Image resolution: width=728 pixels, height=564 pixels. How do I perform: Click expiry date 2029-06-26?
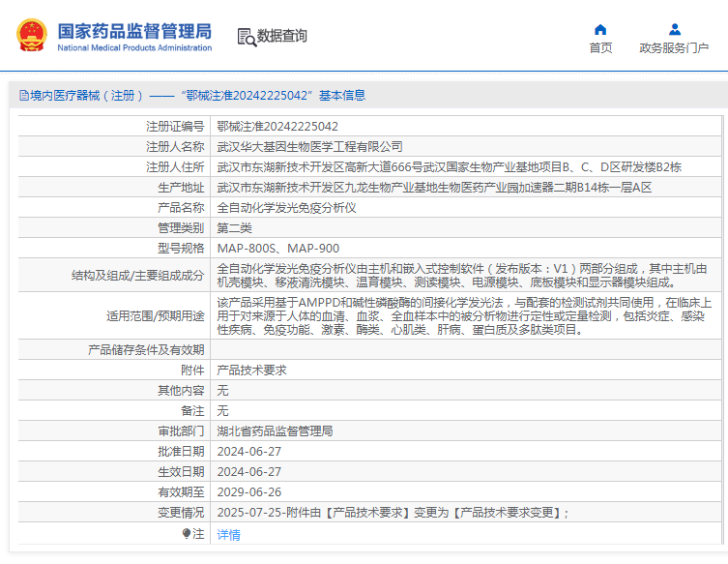[x=248, y=492]
